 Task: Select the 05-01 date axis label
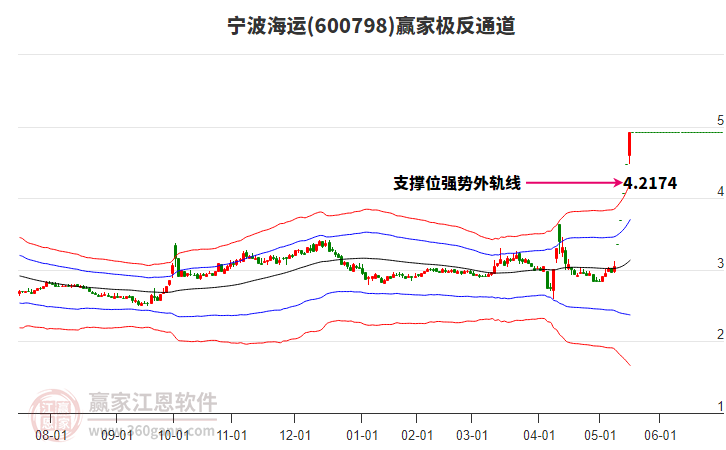click(600, 436)
